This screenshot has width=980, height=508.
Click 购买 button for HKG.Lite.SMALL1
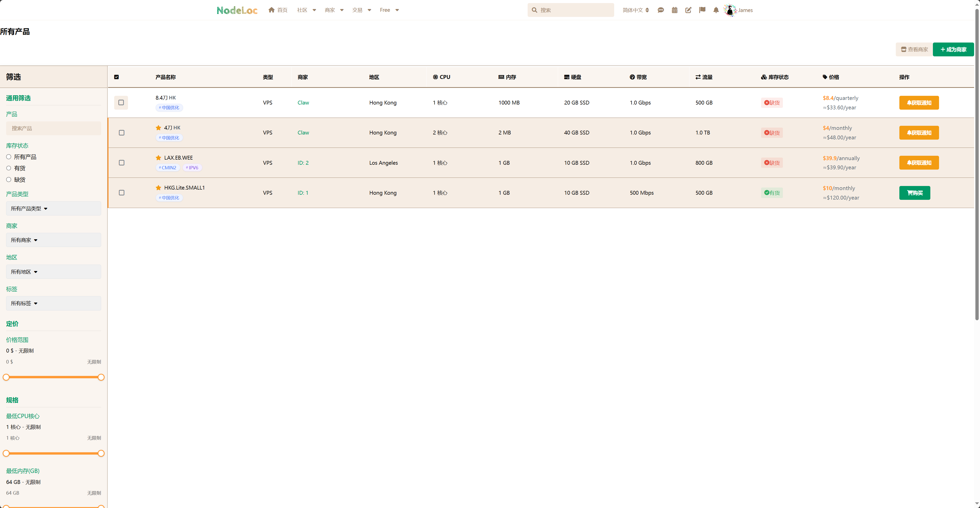click(x=914, y=193)
